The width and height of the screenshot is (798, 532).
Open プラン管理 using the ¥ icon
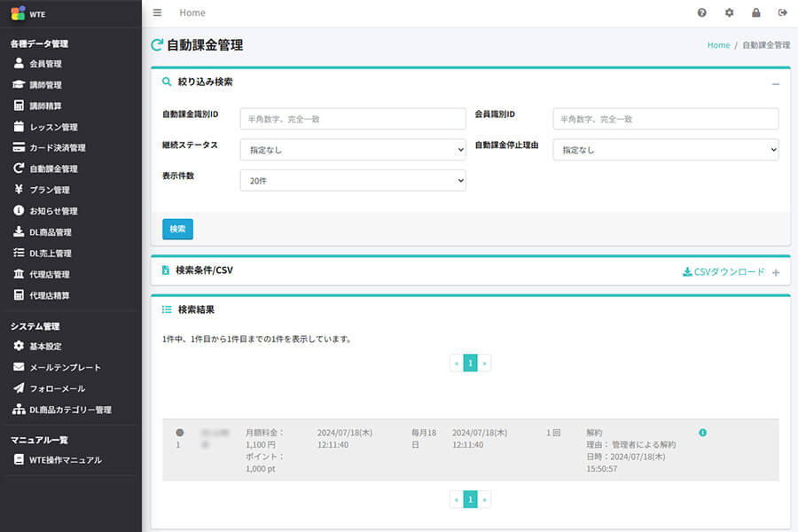click(20, 190)
